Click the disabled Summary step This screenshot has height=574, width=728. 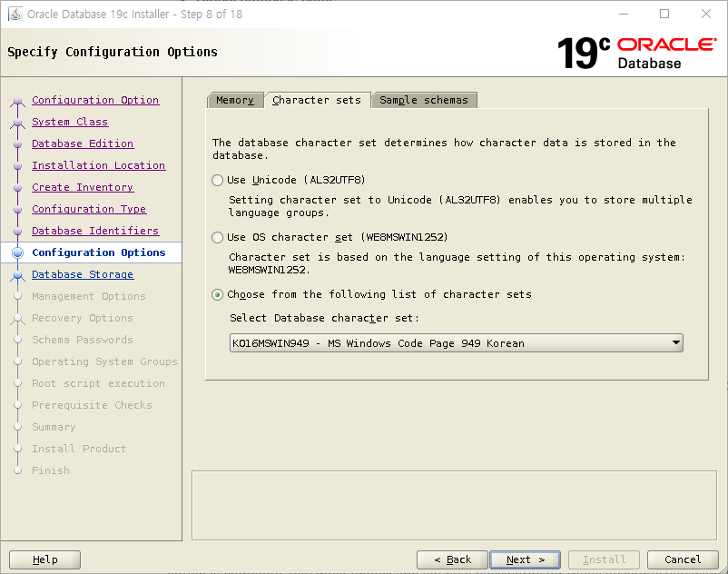(x=54, y=427)
